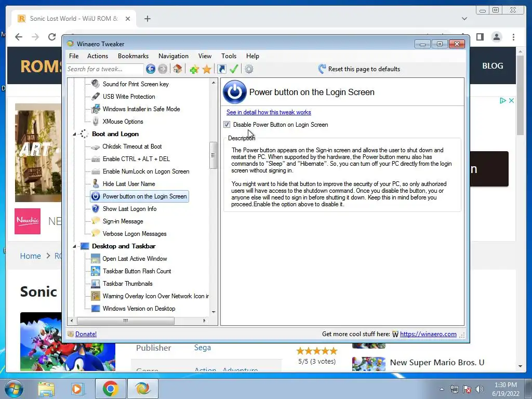Image resolution: width=532 pixels, height=399 pixels.
Task: Click the Verbose Logon Messages bubble icon
Action: 96,233
